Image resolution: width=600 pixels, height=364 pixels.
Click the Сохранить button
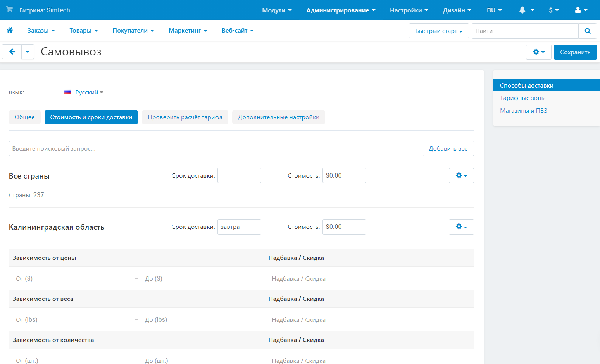(575, 52)
